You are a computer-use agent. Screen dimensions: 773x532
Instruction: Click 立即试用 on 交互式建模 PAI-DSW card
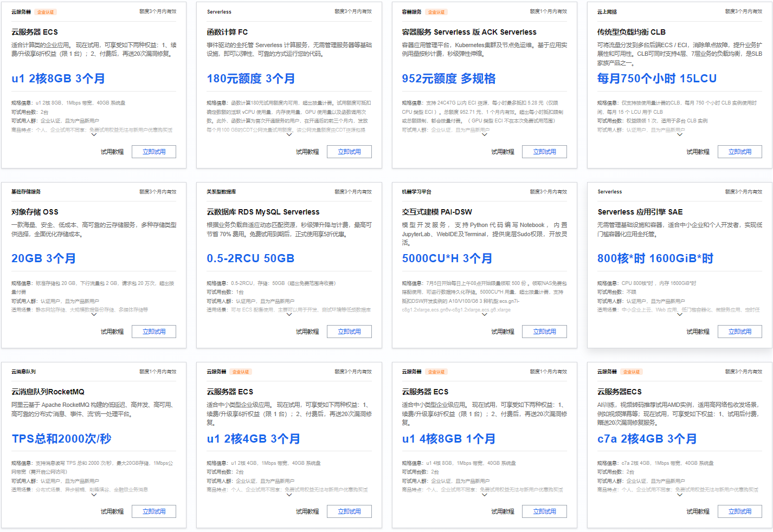click(x=544, y=332)
